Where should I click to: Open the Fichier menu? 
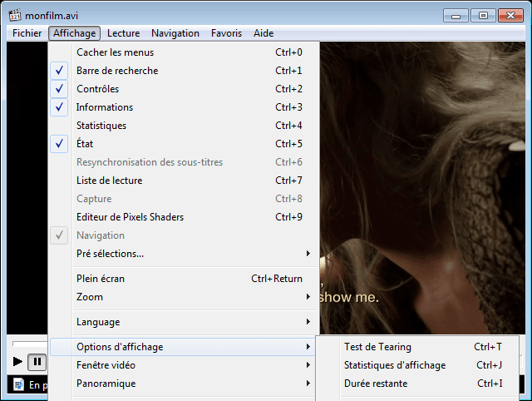[x=27, y=33]
